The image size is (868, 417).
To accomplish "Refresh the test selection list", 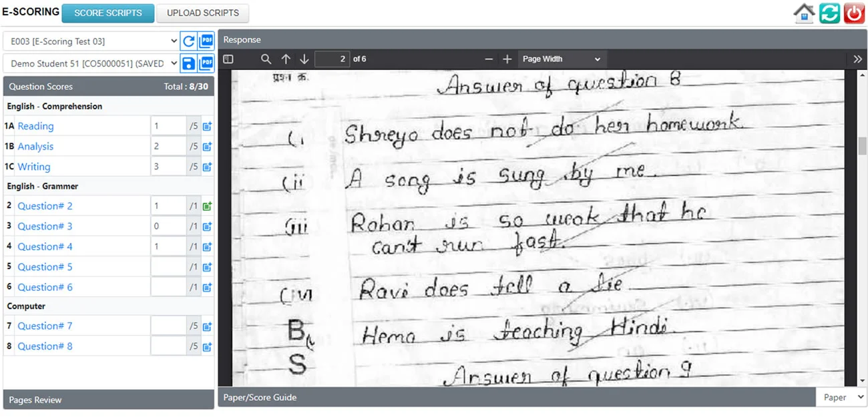I will coord(188,41).
